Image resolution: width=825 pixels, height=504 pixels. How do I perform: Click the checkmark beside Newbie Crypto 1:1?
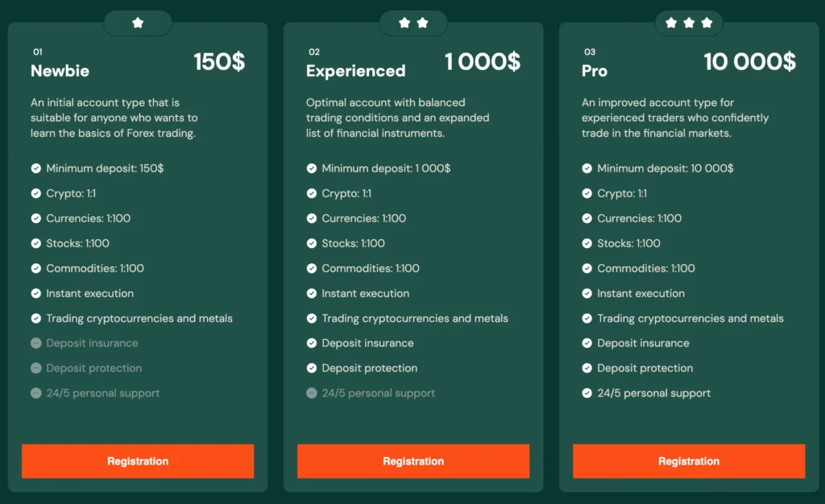click(36, 194)
